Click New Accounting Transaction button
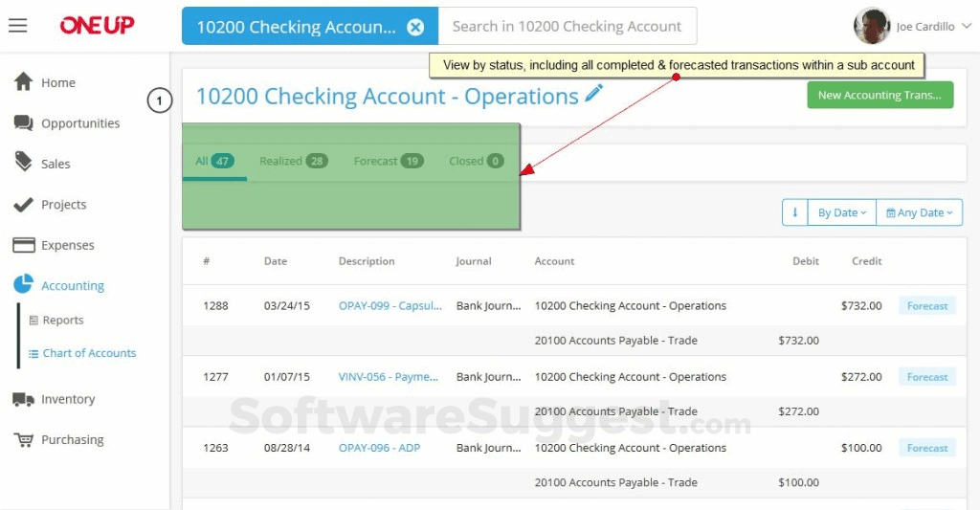This screenshot has height=510, width=980. (x=880, y=95)
